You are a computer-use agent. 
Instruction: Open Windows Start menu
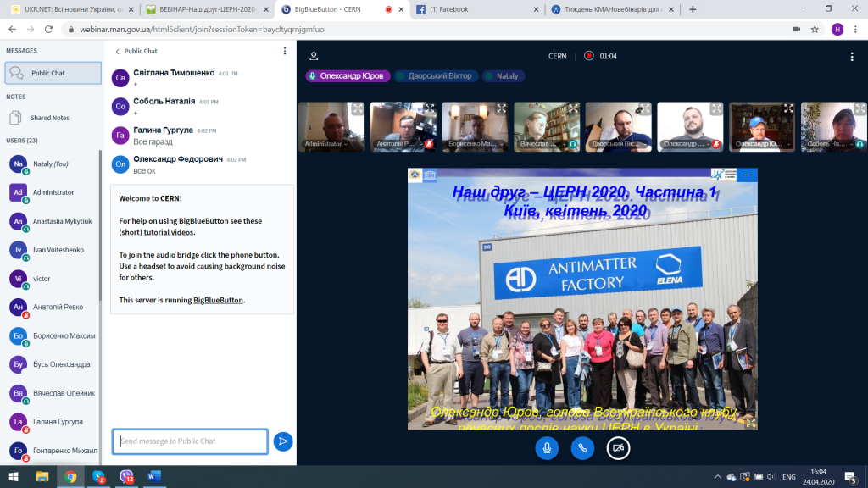[14, 476]
